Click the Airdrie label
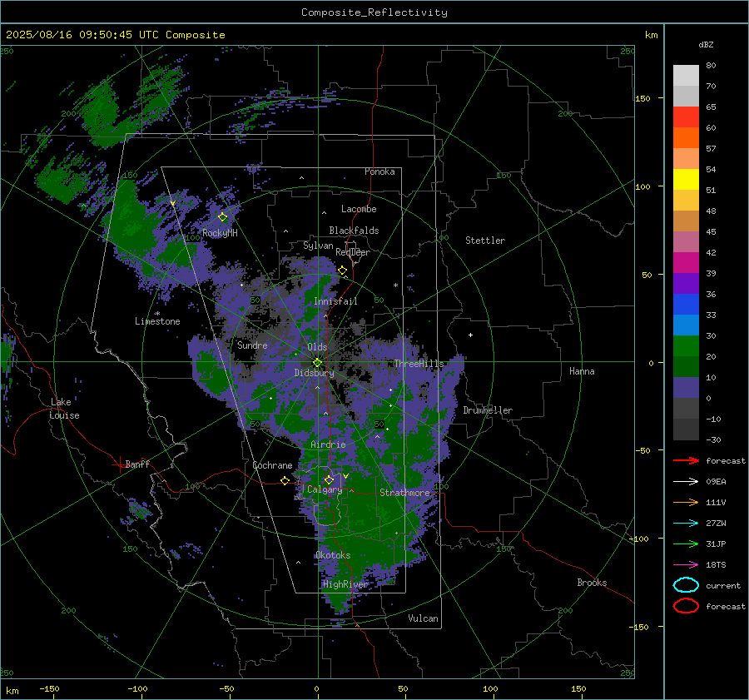 [x=328, y=444]
